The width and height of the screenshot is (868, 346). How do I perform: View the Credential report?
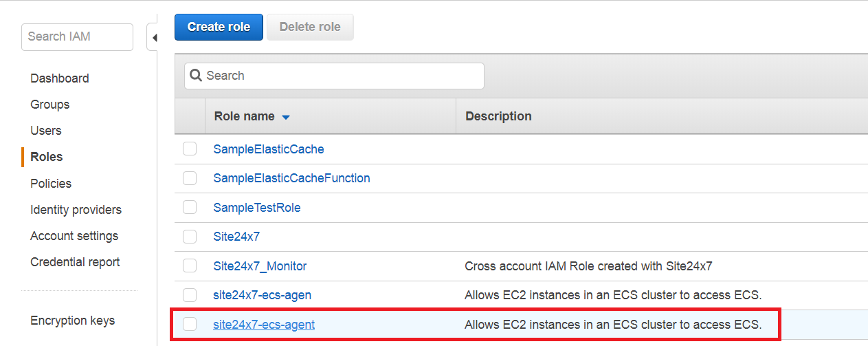pos(75,262)
